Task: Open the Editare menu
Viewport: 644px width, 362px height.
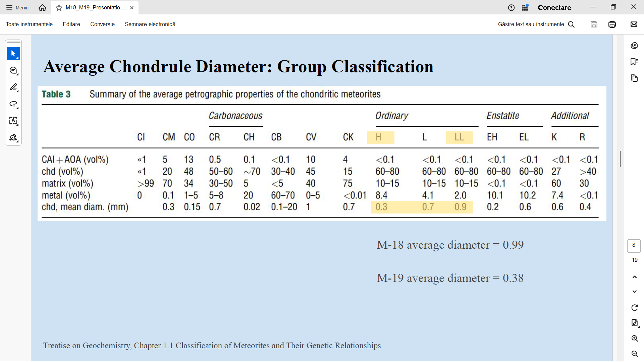Action: pos(71,24)
